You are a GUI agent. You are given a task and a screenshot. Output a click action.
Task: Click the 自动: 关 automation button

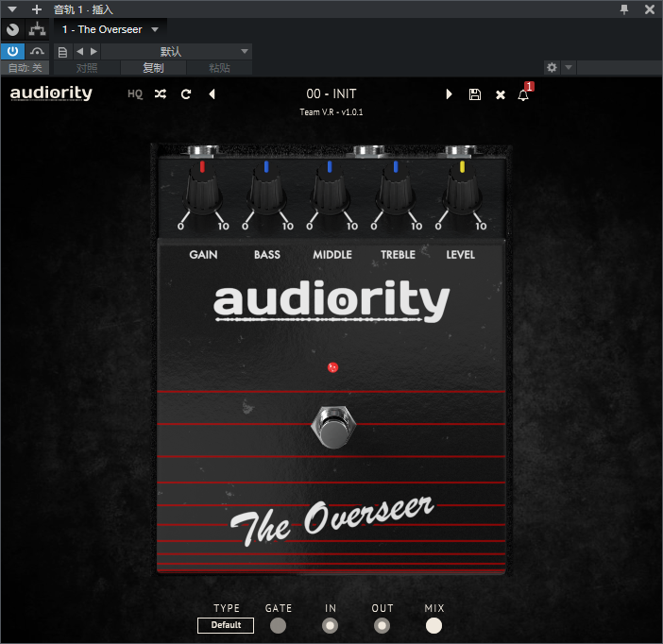25,68
